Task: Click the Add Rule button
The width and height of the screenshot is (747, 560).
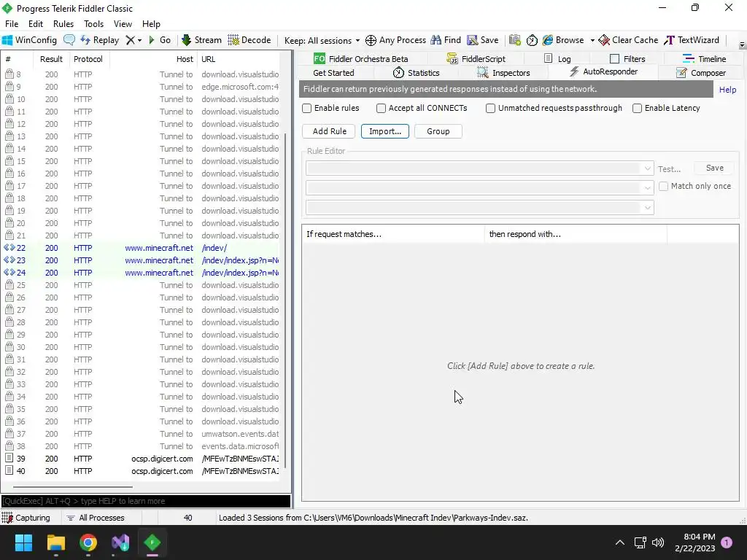Action: click(329, 131)
